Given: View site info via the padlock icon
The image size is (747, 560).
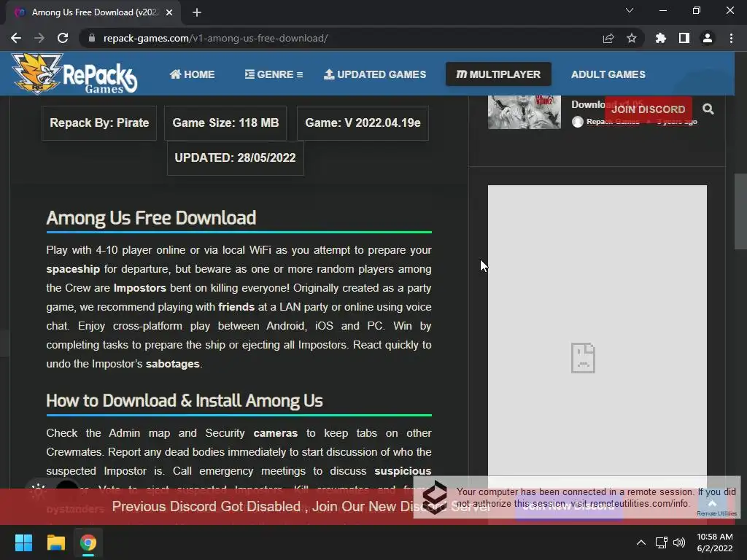Looking at the screenshot, I should tap(91, 38).
